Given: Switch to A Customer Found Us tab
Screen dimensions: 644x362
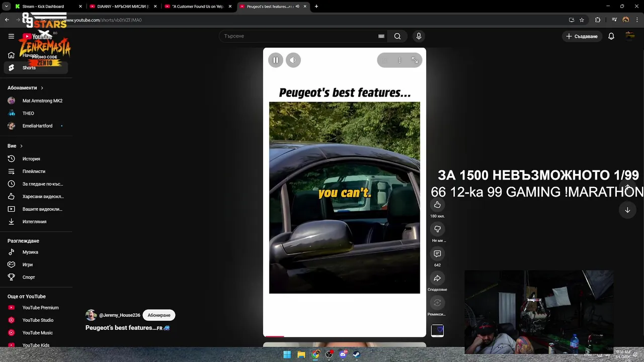Looking at the screenshot, I should [197, 7].
